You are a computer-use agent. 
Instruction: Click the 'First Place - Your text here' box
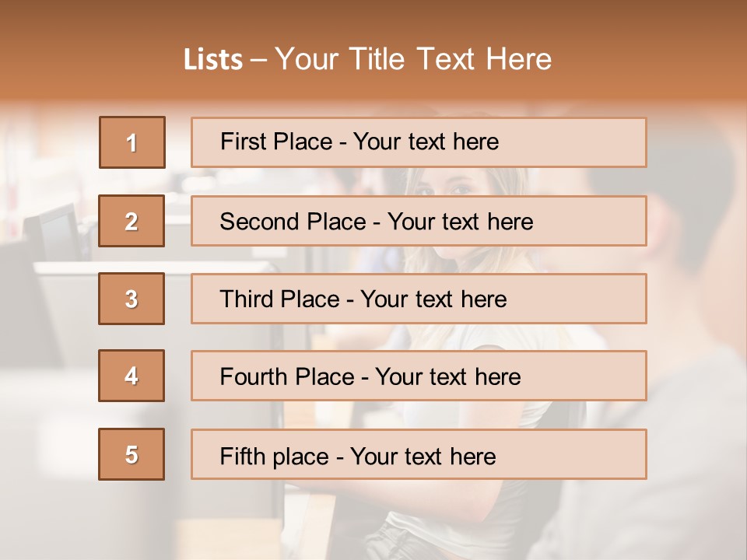(419, 142)
